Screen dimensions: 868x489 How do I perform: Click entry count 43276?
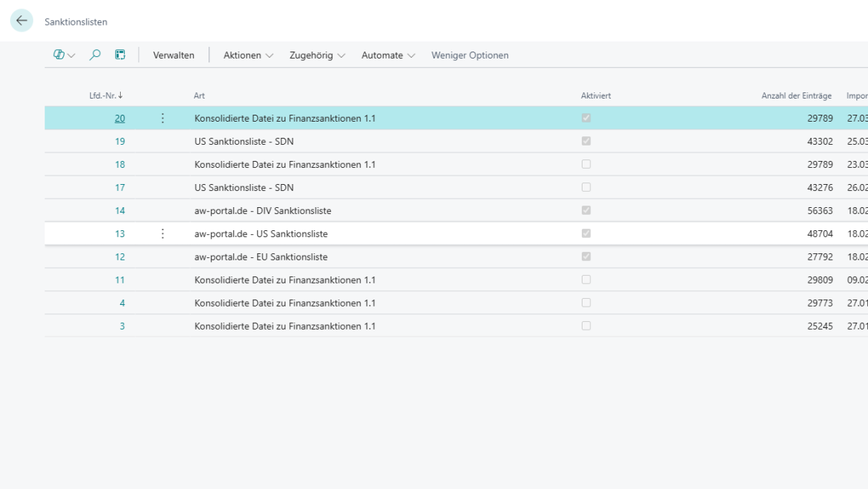[x=820, y=188]
